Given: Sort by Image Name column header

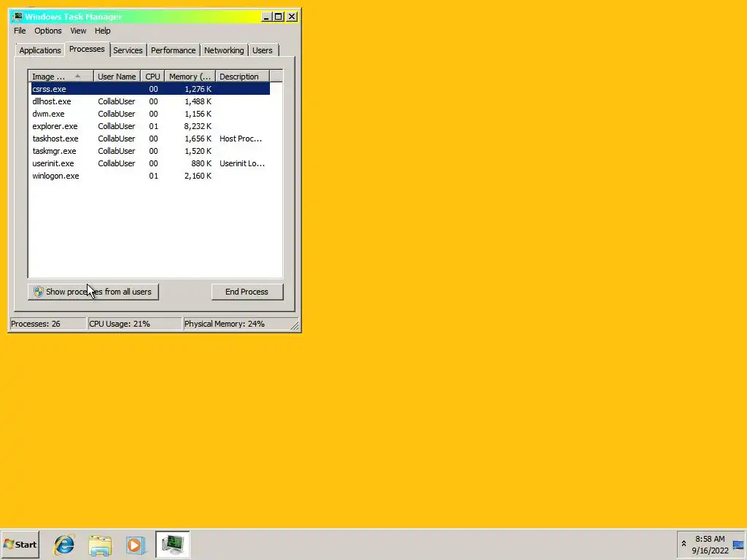Looking at the screenshot, I should click(x=61, y=76).
